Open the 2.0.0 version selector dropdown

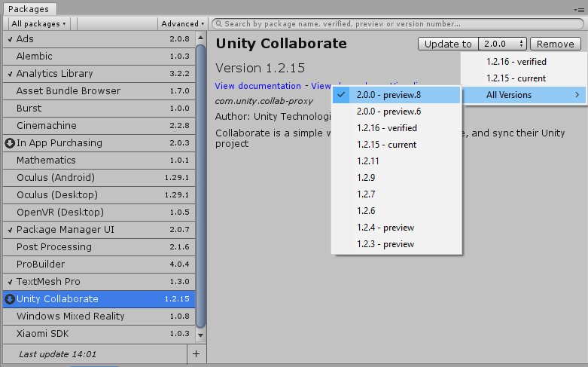click(503, 44)
